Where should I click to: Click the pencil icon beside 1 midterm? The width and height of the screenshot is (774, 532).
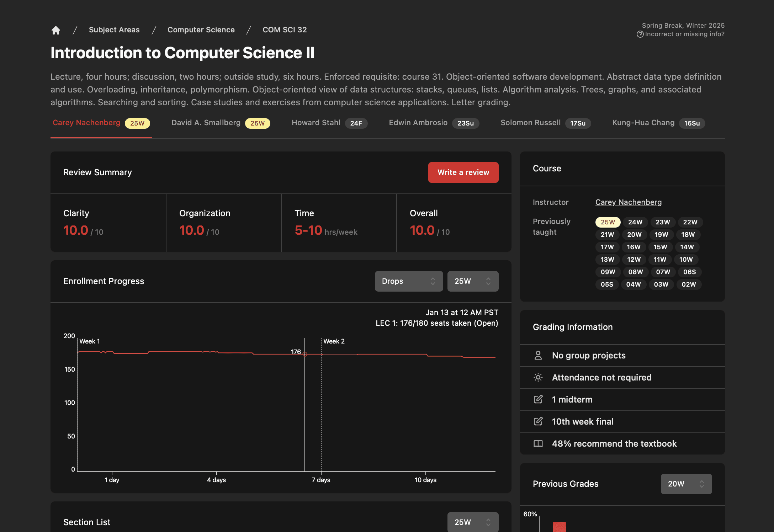pos(538,399)
